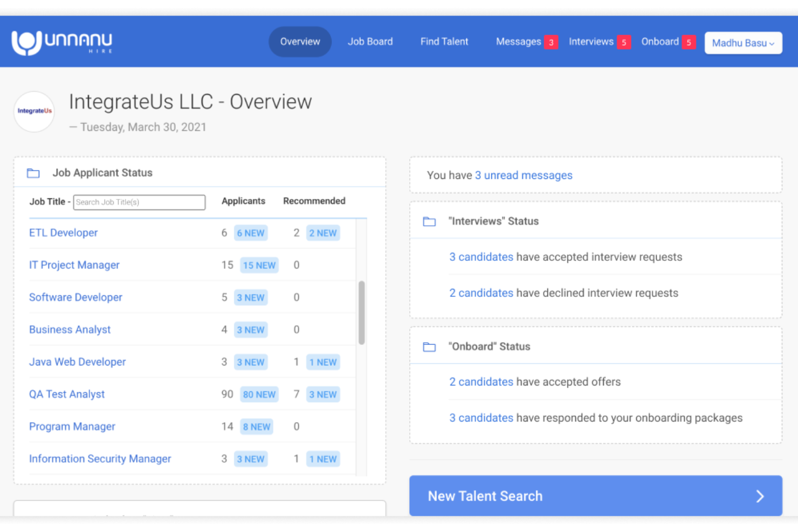Click the 3 NEW badge for Business Analyst
Image resolution: width=798 pixels, height=532 pixels.
point(251,330)
